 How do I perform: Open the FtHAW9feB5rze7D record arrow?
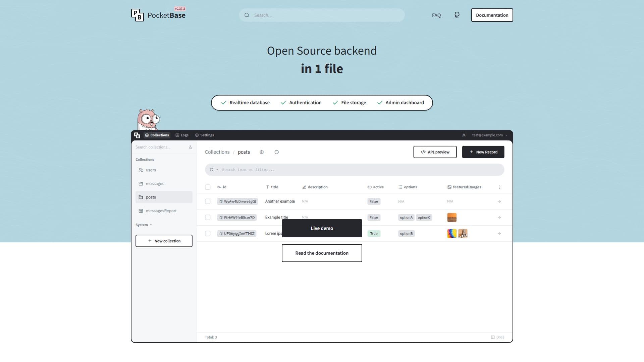click(499, 218)
